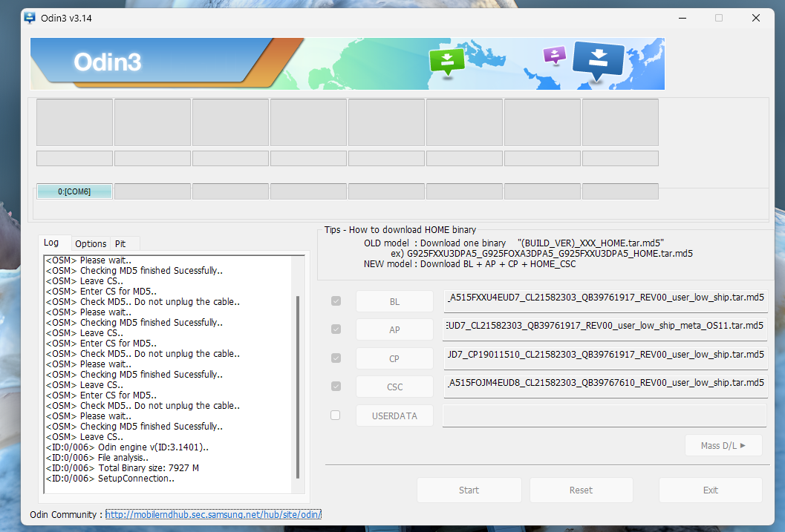Browse for a CP firmware file
The image size is (785, 532).
(394, 358)
